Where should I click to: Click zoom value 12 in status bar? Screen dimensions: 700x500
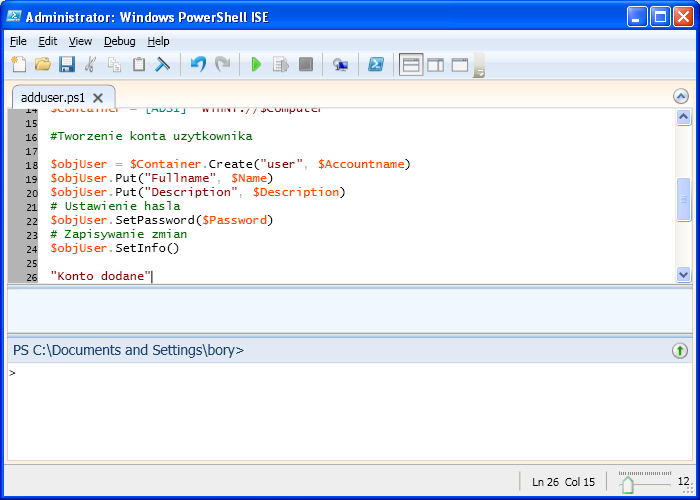coord(683,481)
